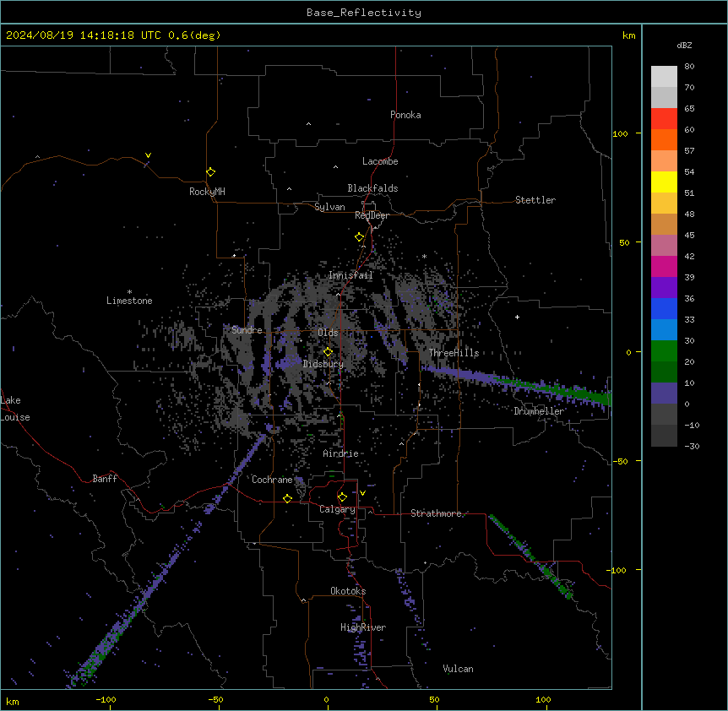Click the Base_Reflectivity title text
The image size is (728, 711).
[364, 13]
